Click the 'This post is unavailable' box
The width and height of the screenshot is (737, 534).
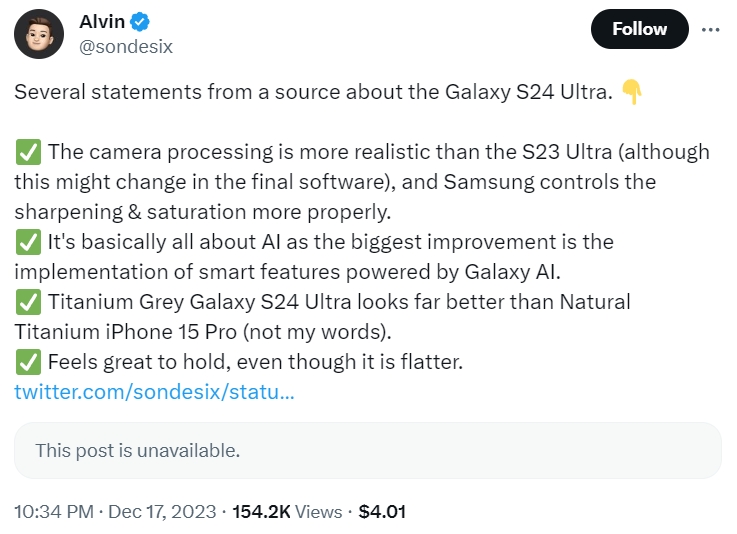tap(367, 450)
